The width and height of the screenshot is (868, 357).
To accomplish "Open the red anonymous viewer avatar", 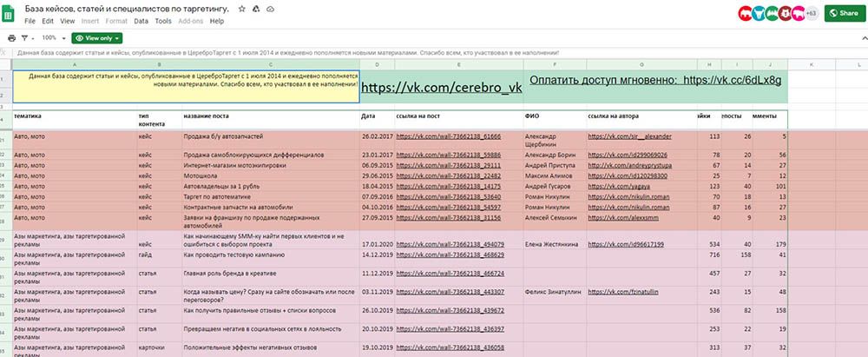I will (745, 13).
